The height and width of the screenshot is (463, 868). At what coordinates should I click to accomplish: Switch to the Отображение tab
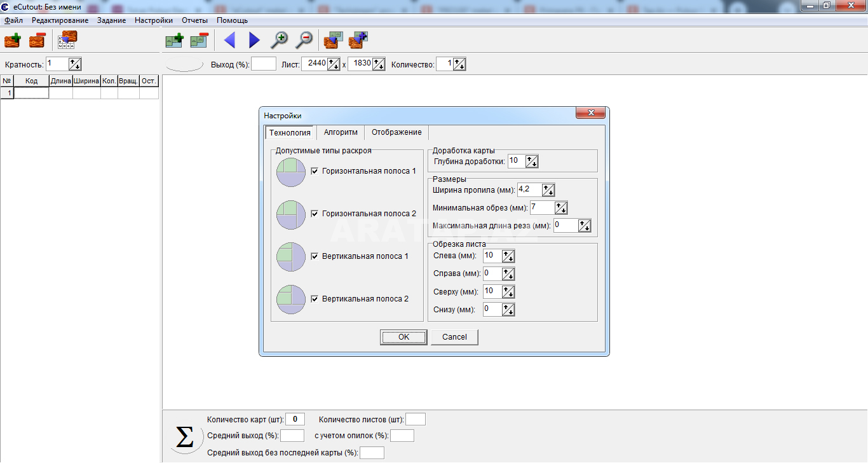pyautogui.click(x=397, y=132)
